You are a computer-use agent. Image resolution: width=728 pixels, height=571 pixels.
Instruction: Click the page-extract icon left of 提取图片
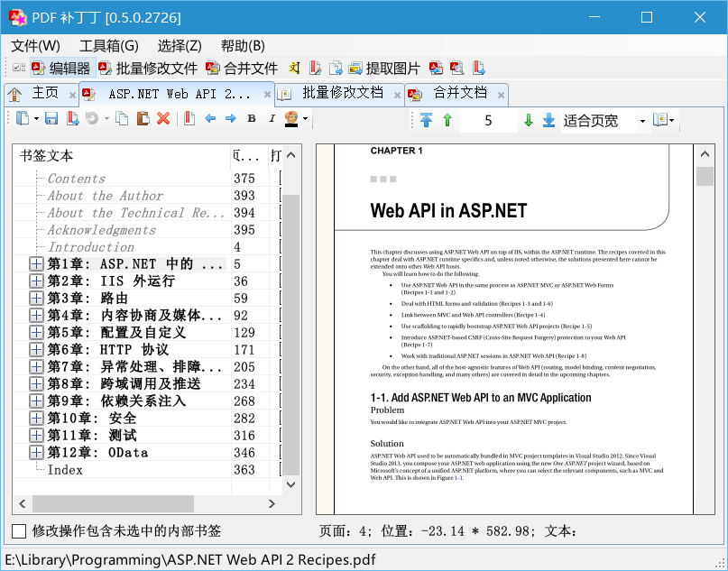pos(336,69)
